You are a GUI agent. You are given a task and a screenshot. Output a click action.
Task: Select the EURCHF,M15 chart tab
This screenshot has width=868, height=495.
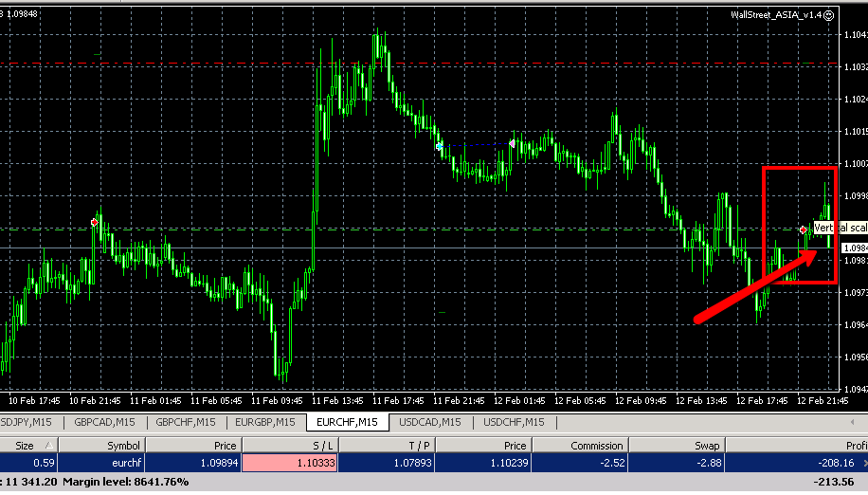coord(347,423)
